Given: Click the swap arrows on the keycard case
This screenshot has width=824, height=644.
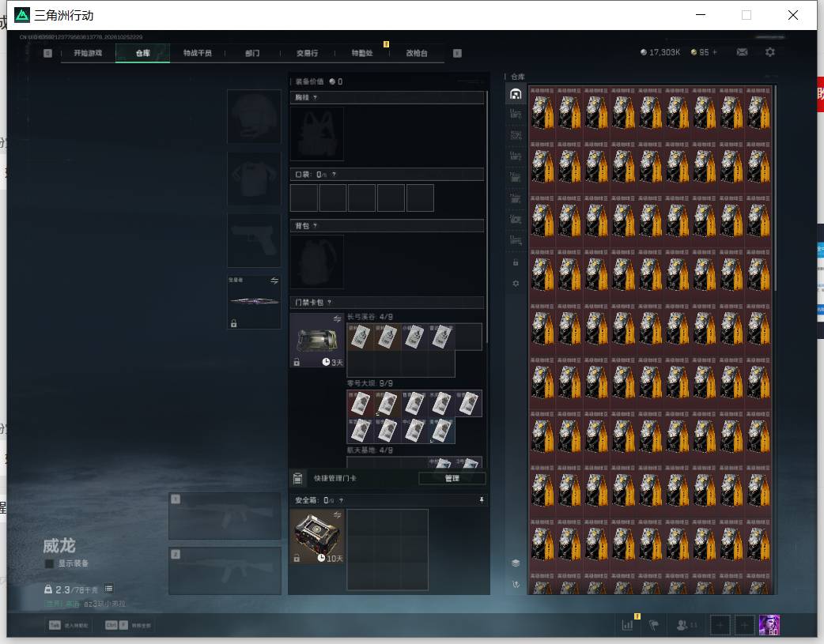Looking at the screenshot, I should [338, 319].
